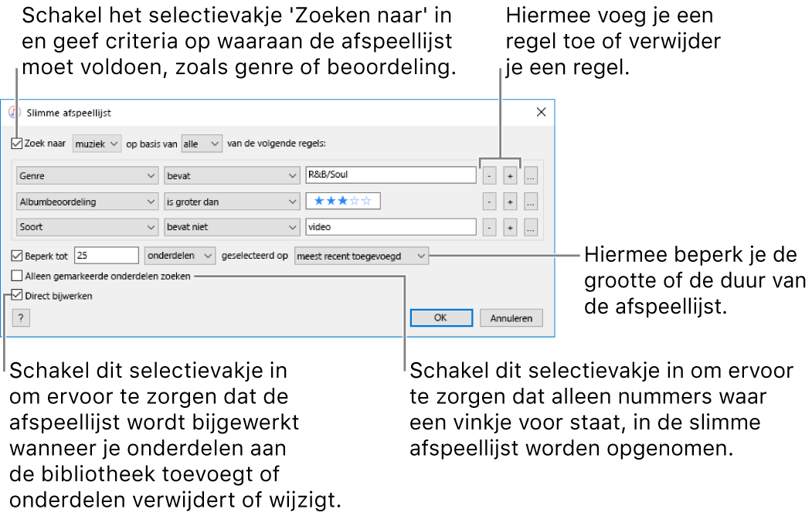Toggle the 'Direct bijwerken' checkbox

tap(16, 296)
